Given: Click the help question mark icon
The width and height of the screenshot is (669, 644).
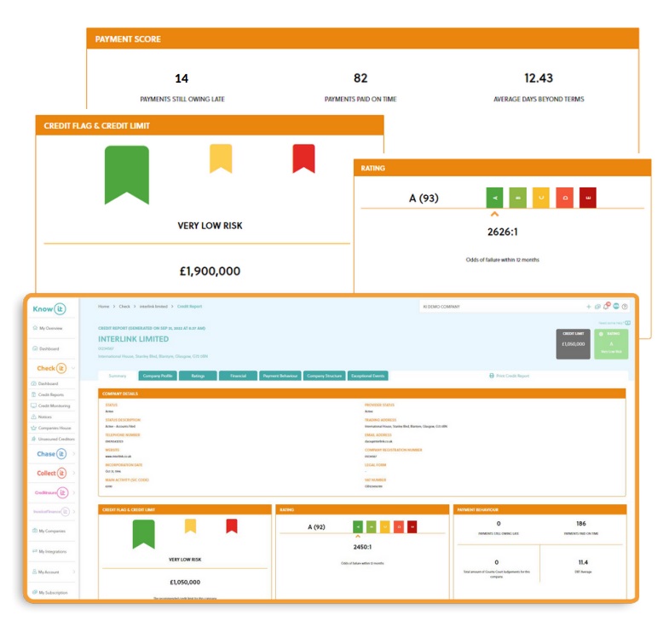Looking at the screenshot, I should [625, 307].
